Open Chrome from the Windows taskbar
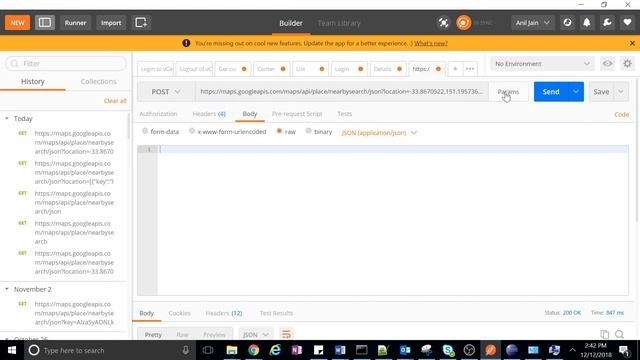640x360 pixels. point(253,350)
